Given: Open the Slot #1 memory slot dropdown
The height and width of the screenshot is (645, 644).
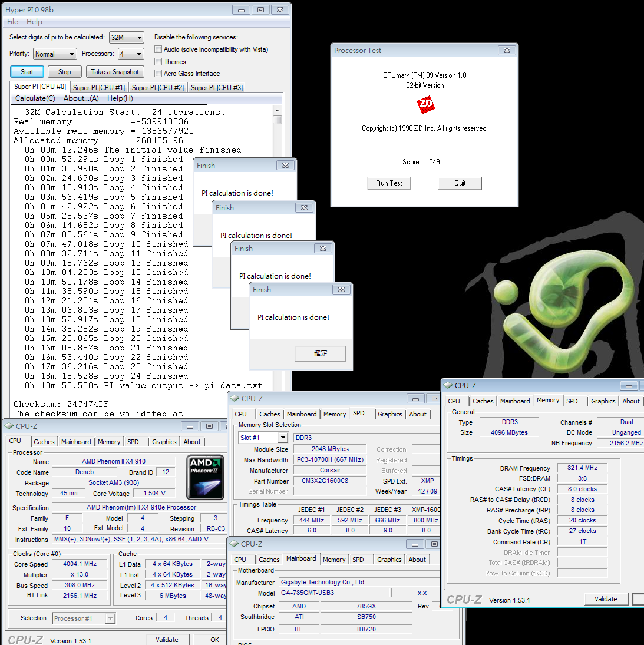Looking at the screenshot, I should (263, 438).
